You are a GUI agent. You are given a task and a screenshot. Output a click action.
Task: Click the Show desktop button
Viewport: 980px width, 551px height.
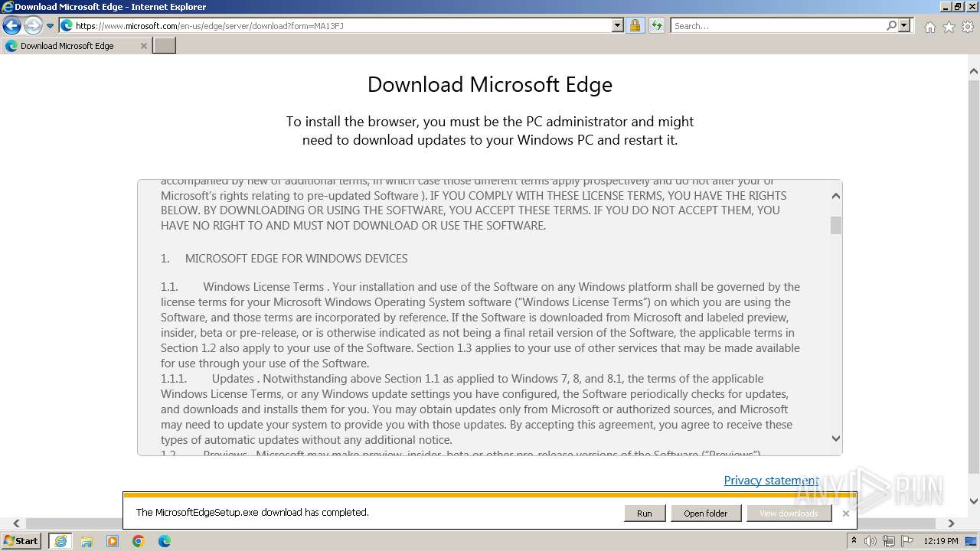coord(972,541)
